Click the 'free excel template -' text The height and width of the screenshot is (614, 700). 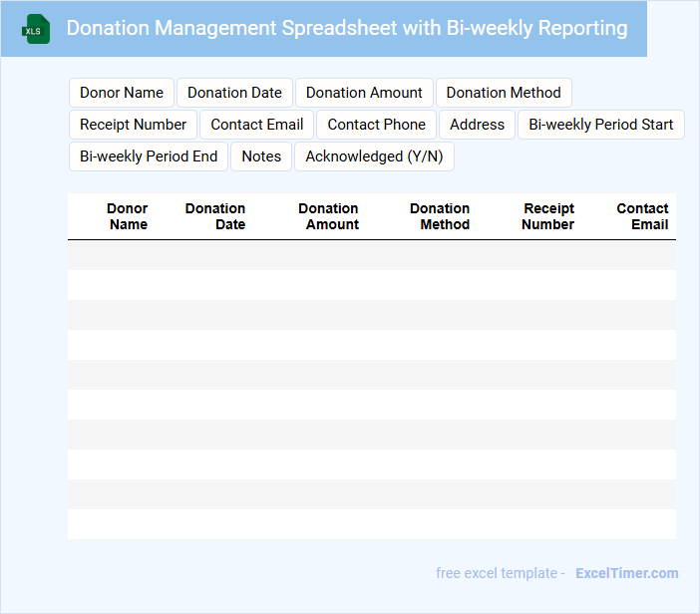tap(501, 573)
